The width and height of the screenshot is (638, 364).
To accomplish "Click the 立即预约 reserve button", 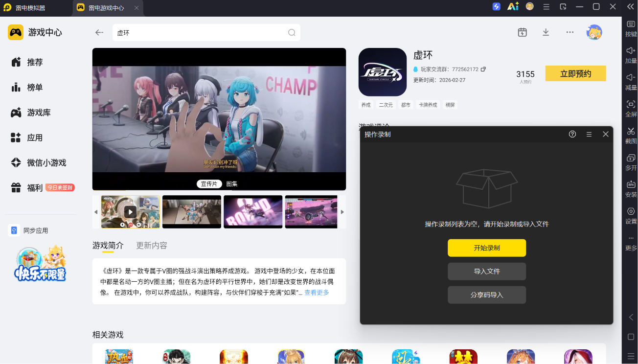I will (x=576, y=73).
